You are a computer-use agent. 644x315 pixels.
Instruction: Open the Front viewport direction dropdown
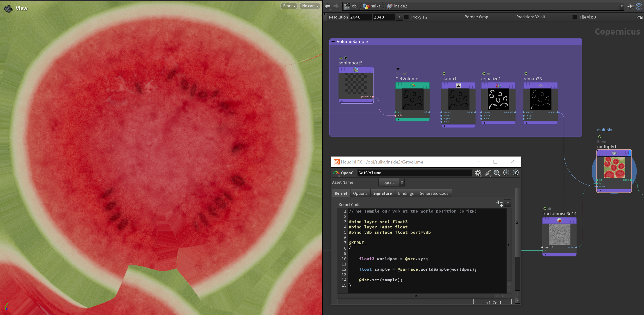pyautogui.click(x=289, y=6)
